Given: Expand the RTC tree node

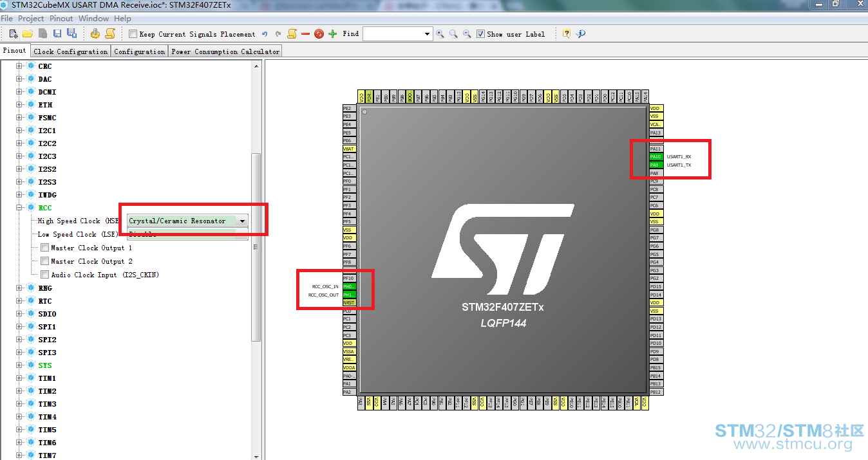Looking at the screenshot, I should click(19, 301).
